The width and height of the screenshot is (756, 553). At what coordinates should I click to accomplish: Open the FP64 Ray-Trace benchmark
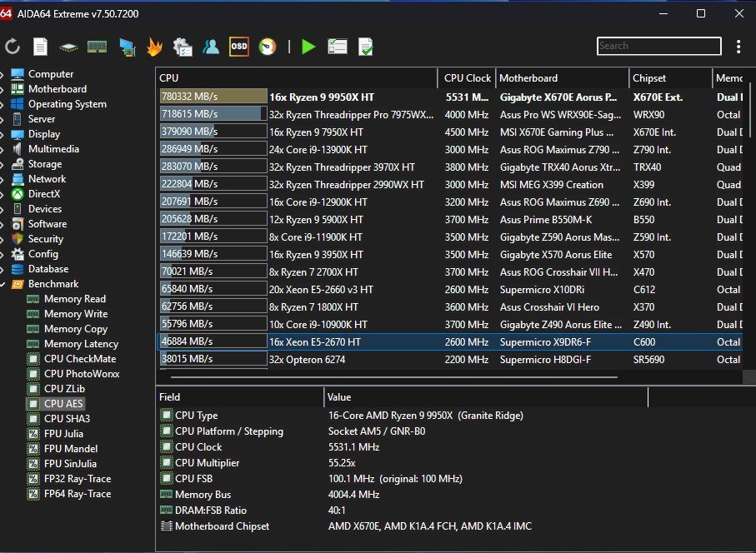[78, 494]
